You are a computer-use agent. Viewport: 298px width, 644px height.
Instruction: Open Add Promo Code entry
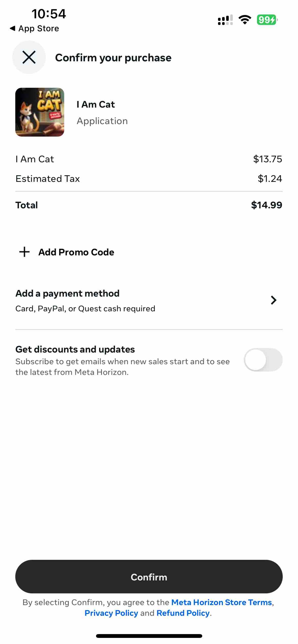[x=76, y=252]
